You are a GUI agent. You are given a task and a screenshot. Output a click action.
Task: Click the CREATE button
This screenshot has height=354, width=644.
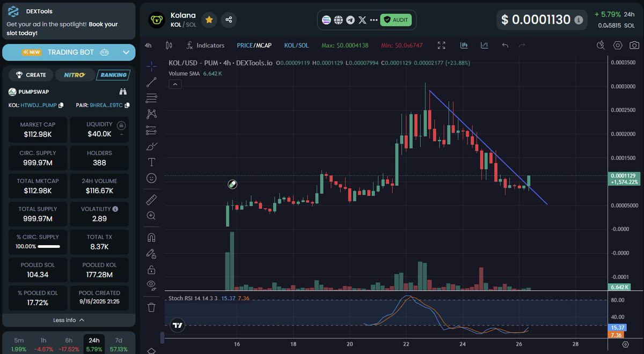pyautogui.click(x=31, y=75)
